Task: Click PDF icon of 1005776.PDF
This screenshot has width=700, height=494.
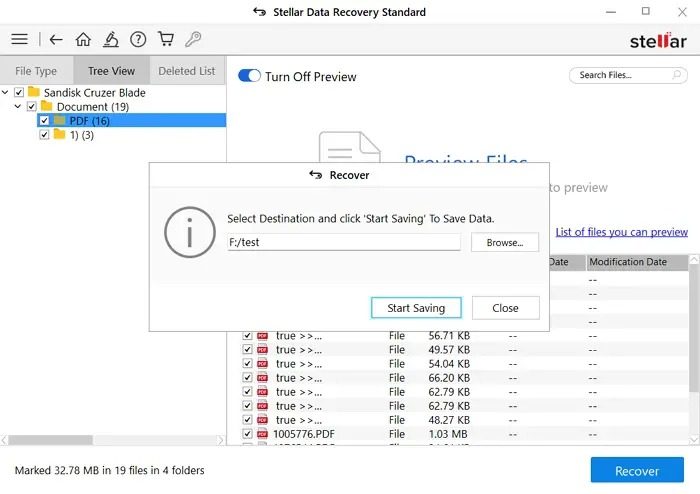Action: 262,434
